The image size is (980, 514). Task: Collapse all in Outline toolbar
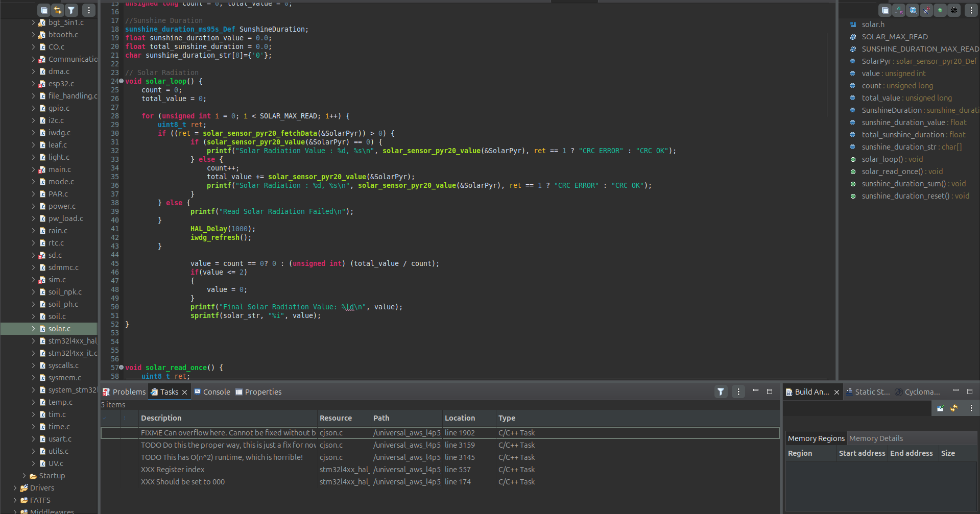(885, 10)
